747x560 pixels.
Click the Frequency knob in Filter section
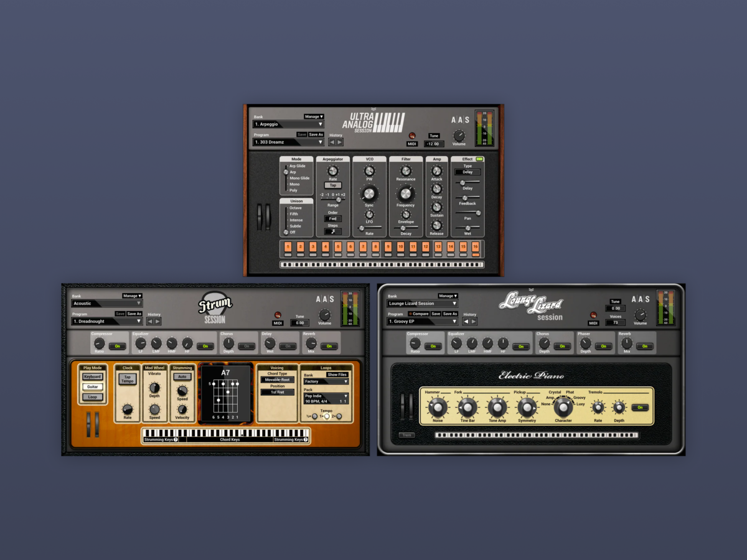click(x=406, y=194)
